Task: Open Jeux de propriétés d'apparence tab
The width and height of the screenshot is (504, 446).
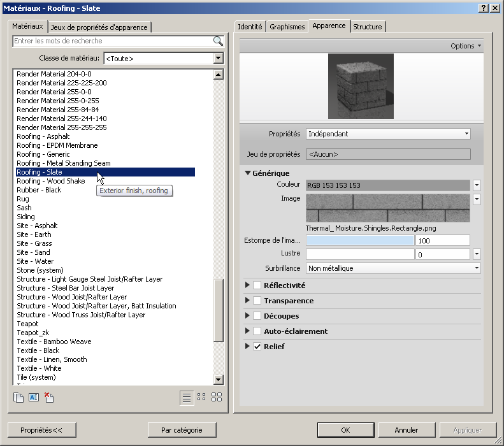Action: pyautogui.click(x=99, y=27)
